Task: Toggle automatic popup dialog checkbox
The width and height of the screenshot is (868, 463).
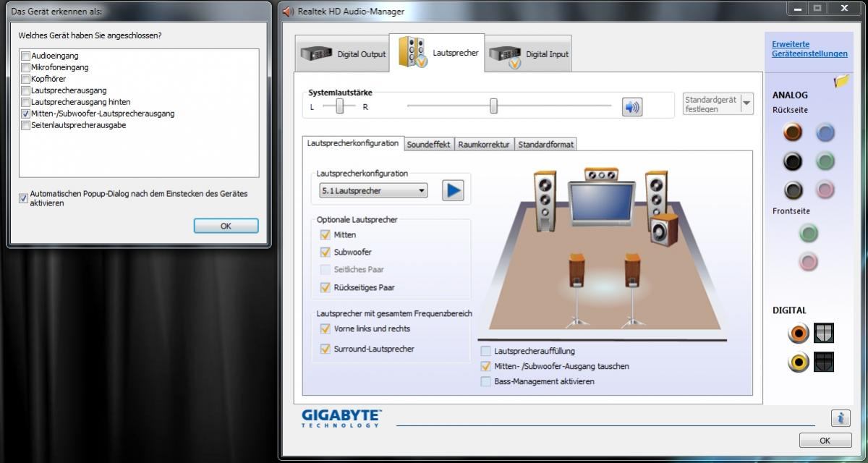Action: 23,198
